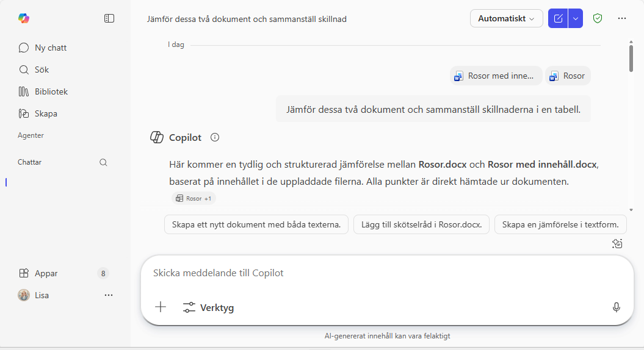
Task: Click the apps count badge 8
Action: coord(103,273)
